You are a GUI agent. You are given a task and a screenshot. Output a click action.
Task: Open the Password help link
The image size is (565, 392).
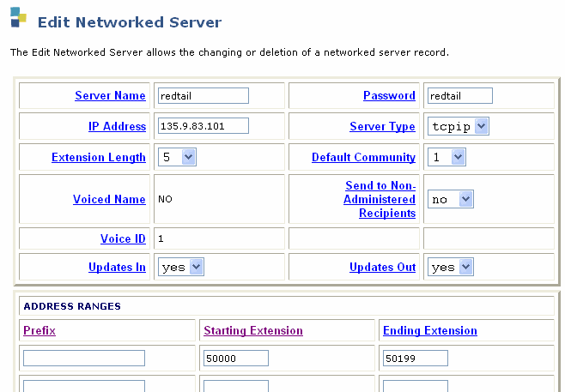pos(389,95)
